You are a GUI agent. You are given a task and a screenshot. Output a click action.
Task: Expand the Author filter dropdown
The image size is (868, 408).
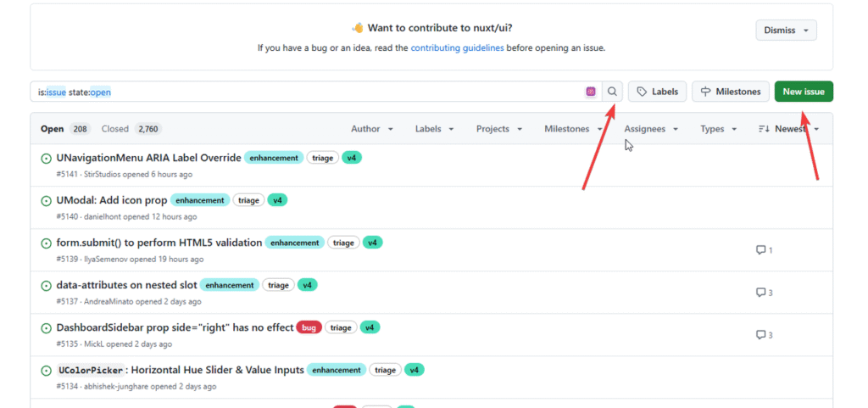372,129
